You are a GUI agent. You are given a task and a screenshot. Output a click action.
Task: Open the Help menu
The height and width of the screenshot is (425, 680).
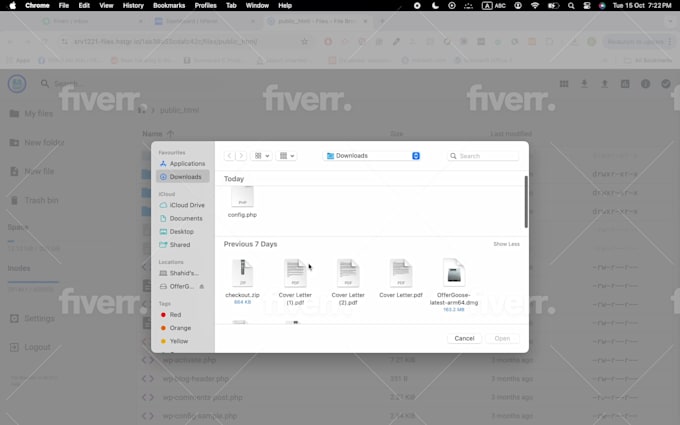pyautogui.click(x=285, y=6)
